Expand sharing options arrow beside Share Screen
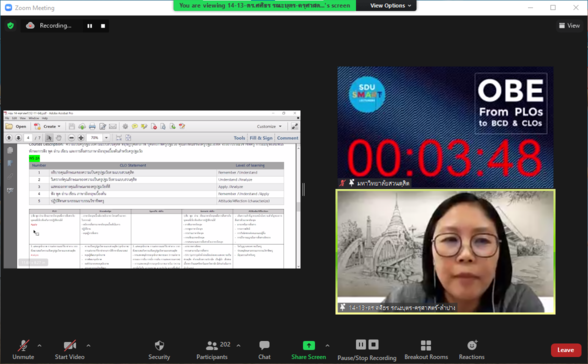Image resolution: width=588 pixels, height=364 pixels. click(327, 346)
